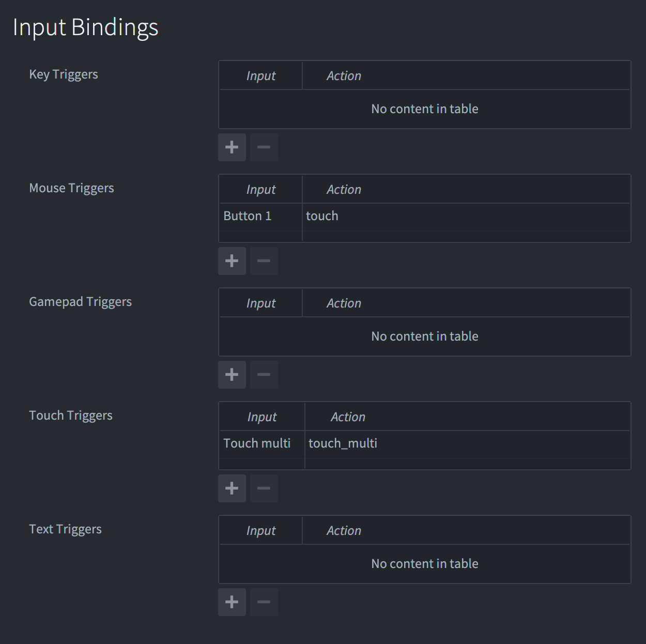Viewport: 646px width, 644px height.
Task: Click the minus icon under Key Triggers
Action: [264, 147]
